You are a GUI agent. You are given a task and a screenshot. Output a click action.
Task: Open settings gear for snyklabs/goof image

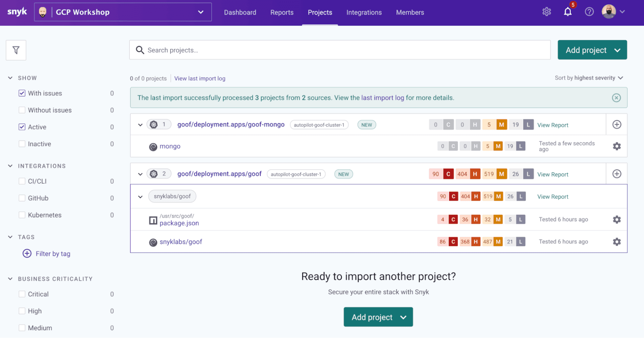[617, 242]
